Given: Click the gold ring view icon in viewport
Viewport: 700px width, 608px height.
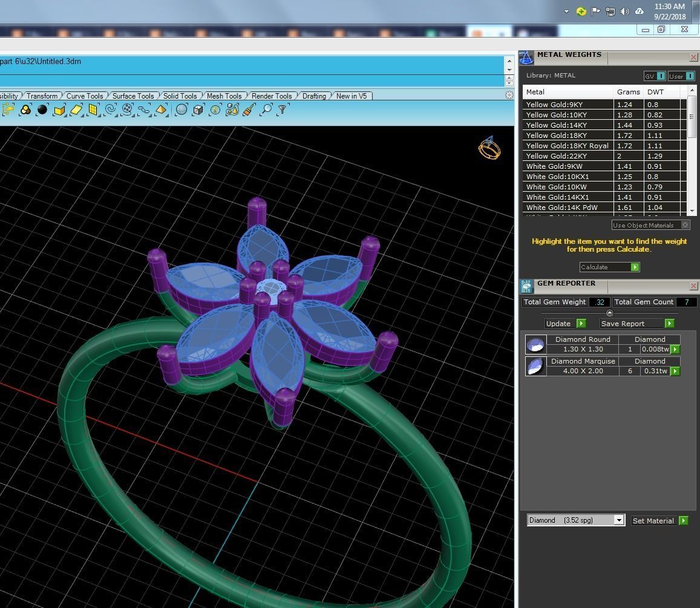Looking at the screenshot, I should coord(489,148).
